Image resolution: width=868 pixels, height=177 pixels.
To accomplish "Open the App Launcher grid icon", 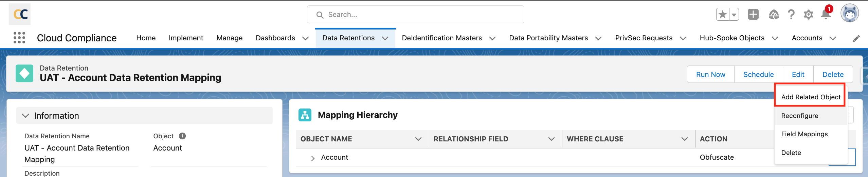I will pos(19,38).
